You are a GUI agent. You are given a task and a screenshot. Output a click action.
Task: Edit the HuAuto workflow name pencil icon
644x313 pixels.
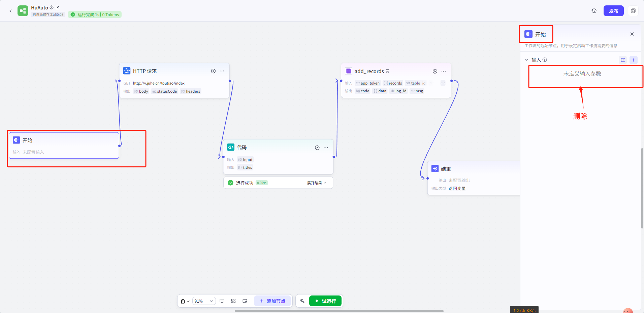click(x=58, y=7)
